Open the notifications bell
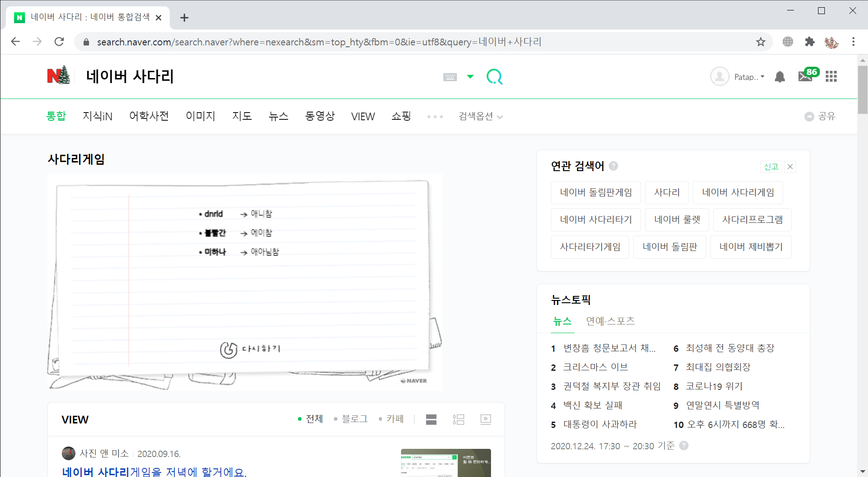Viewport: 868px width, 477px height. coord(780,77)
